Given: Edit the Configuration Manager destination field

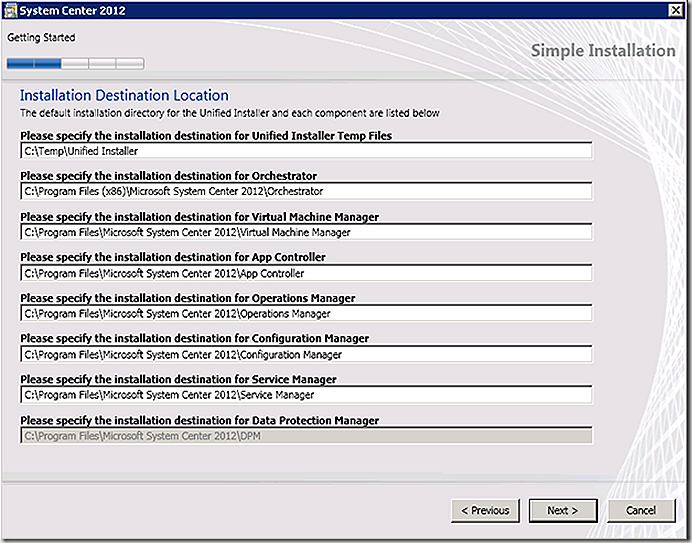Looking at the screenshot, I should [x=306, y=354].
